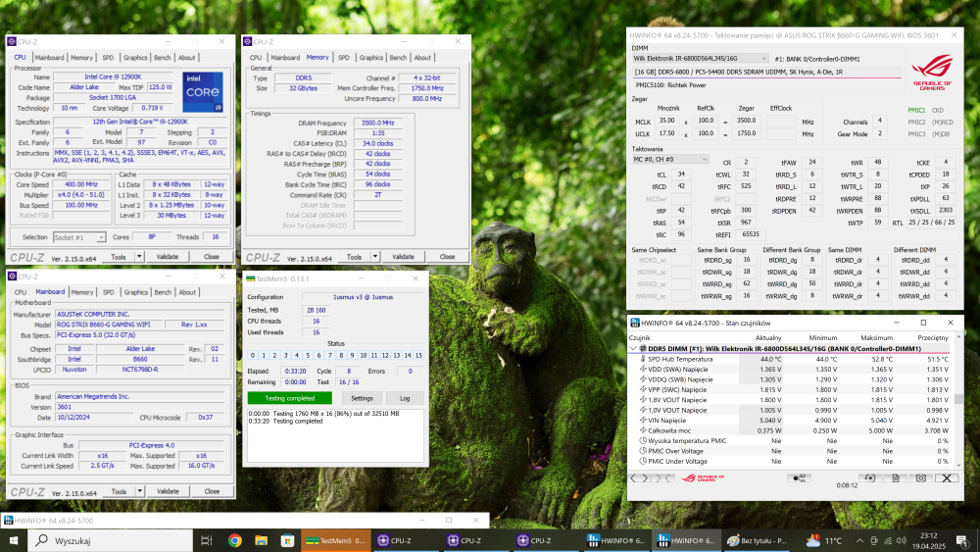
Task: Click Validate in CPU-Z CPU window
Action: pyautogui.click(x=169, y=257)
